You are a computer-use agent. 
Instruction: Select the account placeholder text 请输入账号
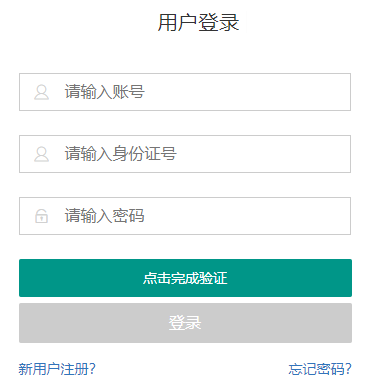[105, 92]
